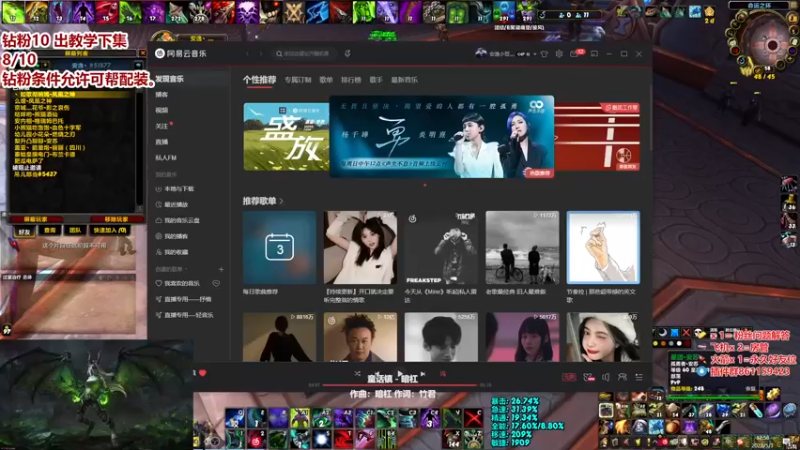The height and width of the screenshot is (450, 800).
Task: Open the 最新音乐 tab
Action: [404, 80]
